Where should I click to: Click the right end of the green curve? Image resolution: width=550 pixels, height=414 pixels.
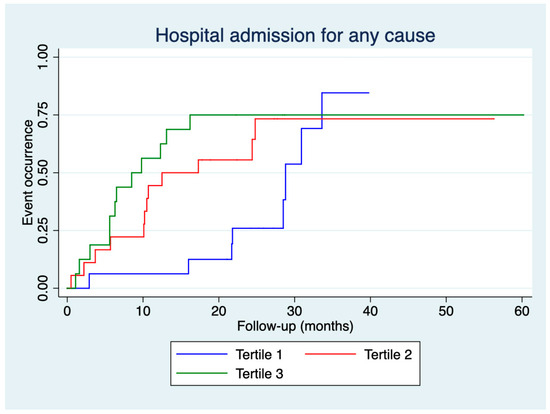pos(522,115)
